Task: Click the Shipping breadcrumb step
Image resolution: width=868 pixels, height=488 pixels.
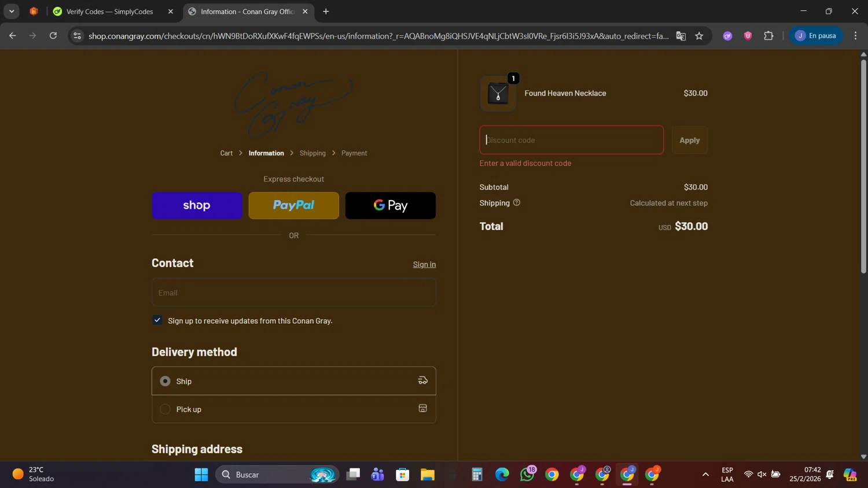Action: (x=312, y=153)
